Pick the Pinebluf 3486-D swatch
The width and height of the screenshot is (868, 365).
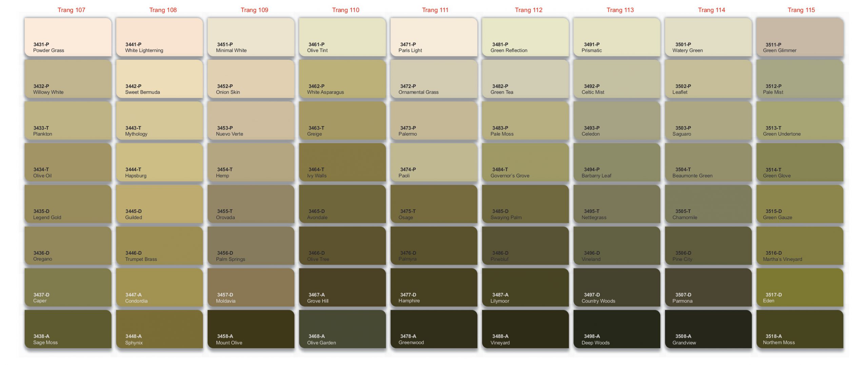(525, 246)
